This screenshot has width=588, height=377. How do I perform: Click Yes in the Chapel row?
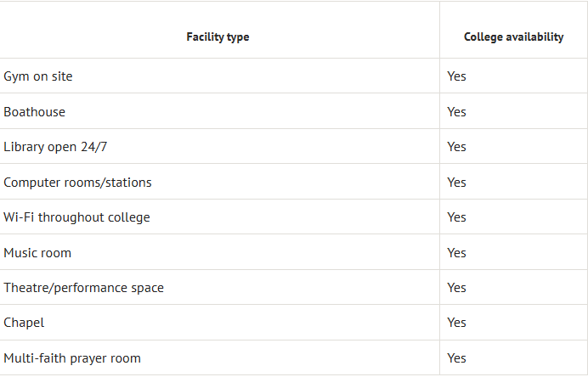456,323
